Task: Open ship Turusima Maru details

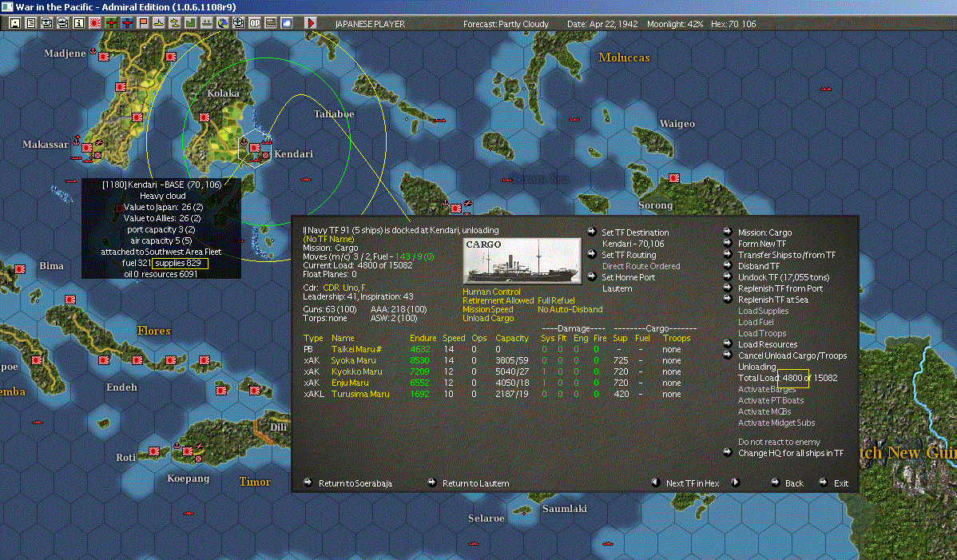Action: pyautogui.click(x=360, y=394)
